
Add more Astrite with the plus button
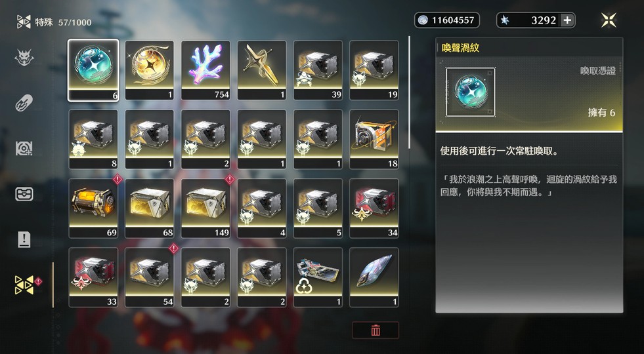567,20
